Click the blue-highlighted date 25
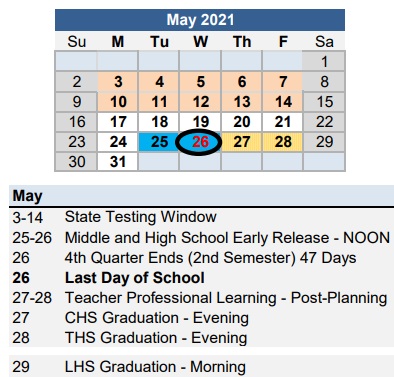 point(159,142)
